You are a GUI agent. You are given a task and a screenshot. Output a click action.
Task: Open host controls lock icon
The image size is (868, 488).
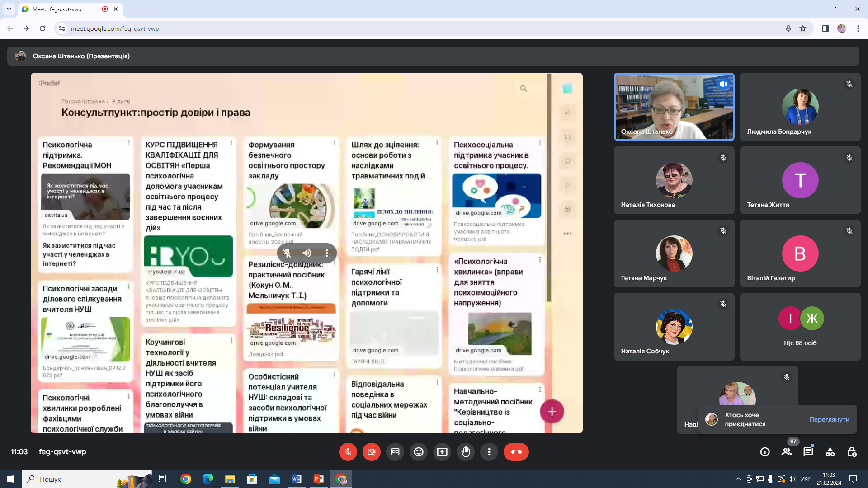coord(852,452)
